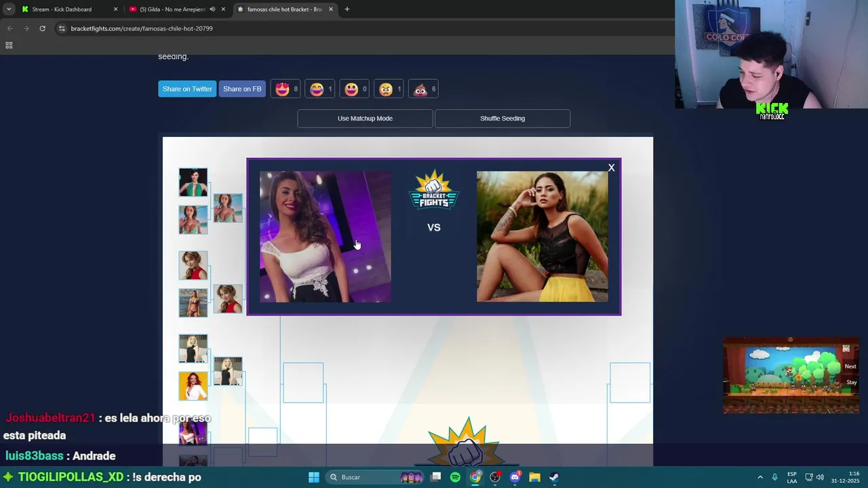The width and height of the screenshot is (868, 488).
Task: Select the top-left bracket seed thumbnail
Action: [x=193, y=182]
